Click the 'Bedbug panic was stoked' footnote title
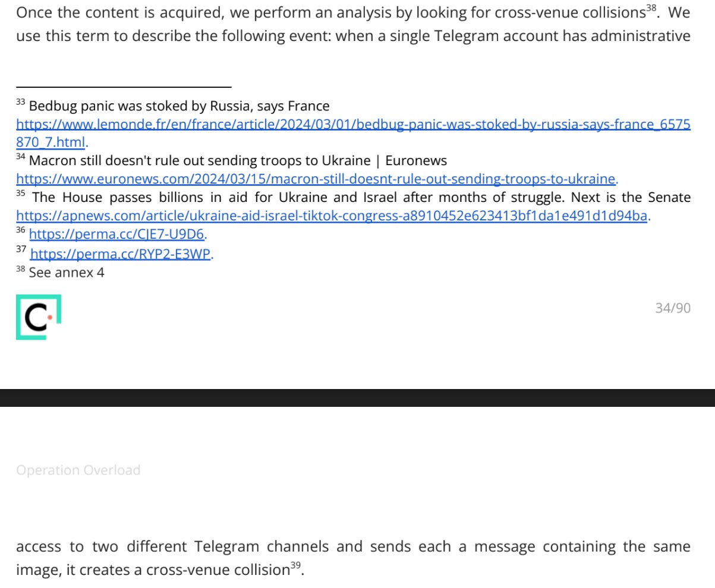Screen dimensions: 715x588 pos(179,106)
